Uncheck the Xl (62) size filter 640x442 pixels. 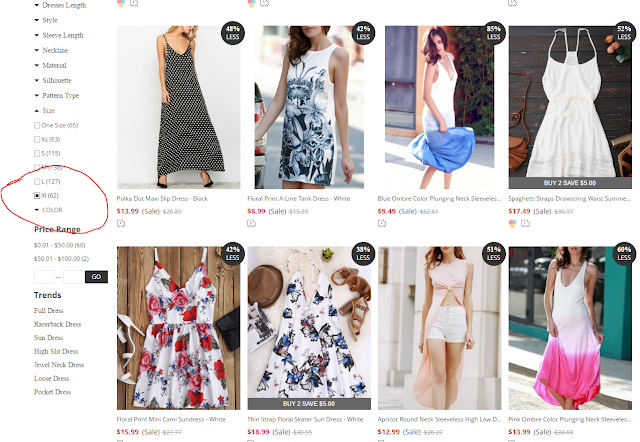[37, 196]
